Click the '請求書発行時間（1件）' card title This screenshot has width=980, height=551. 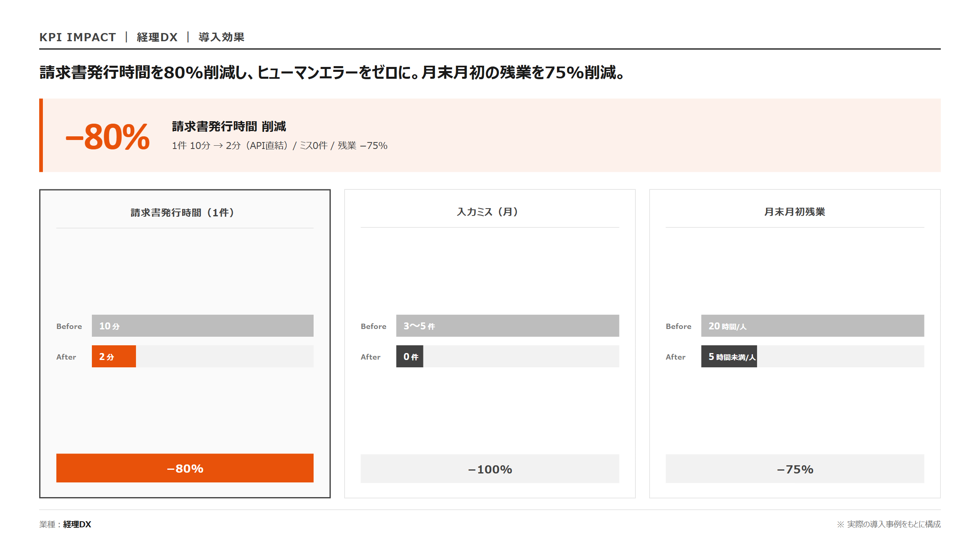pos(183,213)
